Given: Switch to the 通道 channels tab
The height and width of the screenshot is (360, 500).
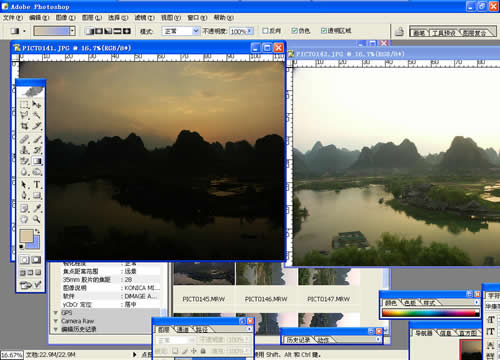Looking at the screenshot, I should [182, 330].
